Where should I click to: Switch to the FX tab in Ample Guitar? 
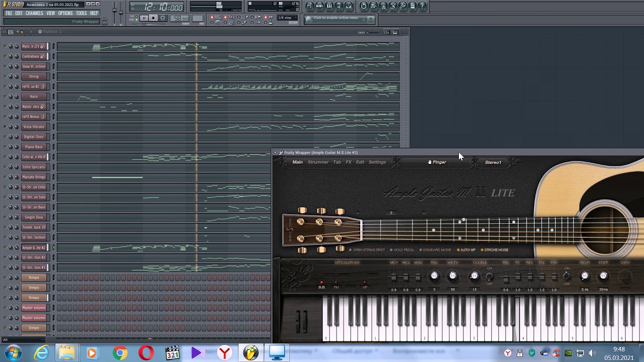(349, 162)
